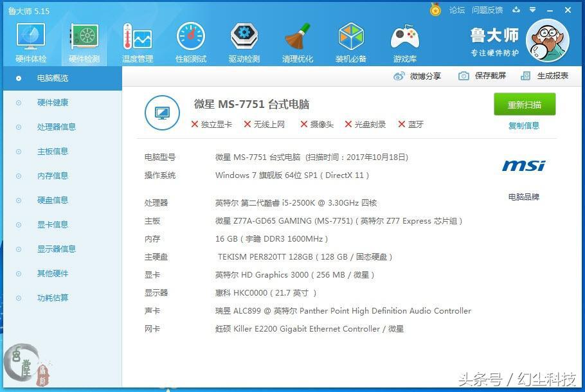The height and width of the screenshot is (392, 585).
Task: Open the 性能测试 gauge icon
Action: pyautogui.click(x=190, y=37)
